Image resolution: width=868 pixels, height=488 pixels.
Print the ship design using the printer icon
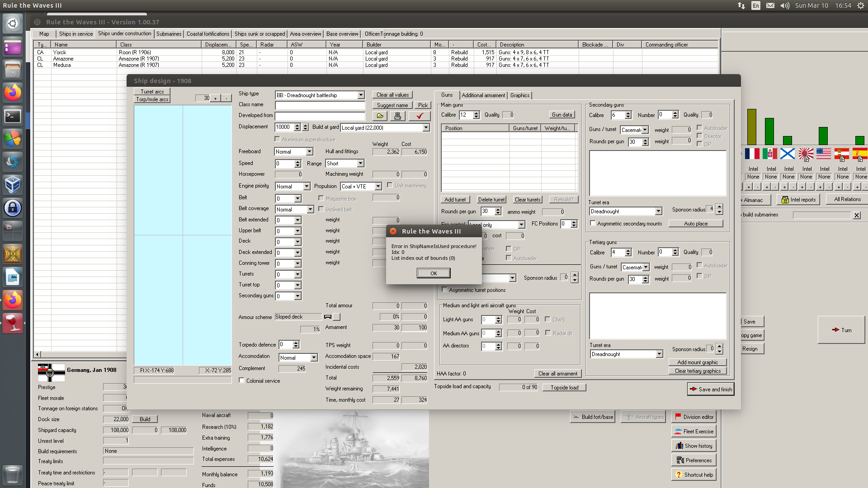coord(398,116)
